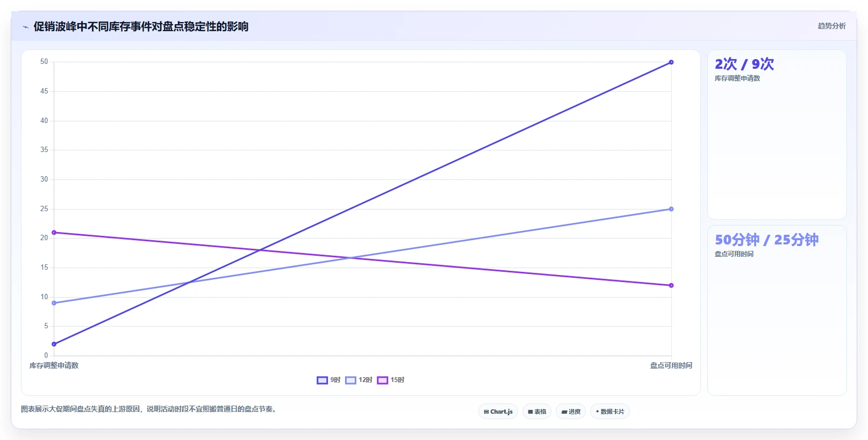Click the footer description starting 图表展示大促期间

pyautogui.click(x=149, y=409)
